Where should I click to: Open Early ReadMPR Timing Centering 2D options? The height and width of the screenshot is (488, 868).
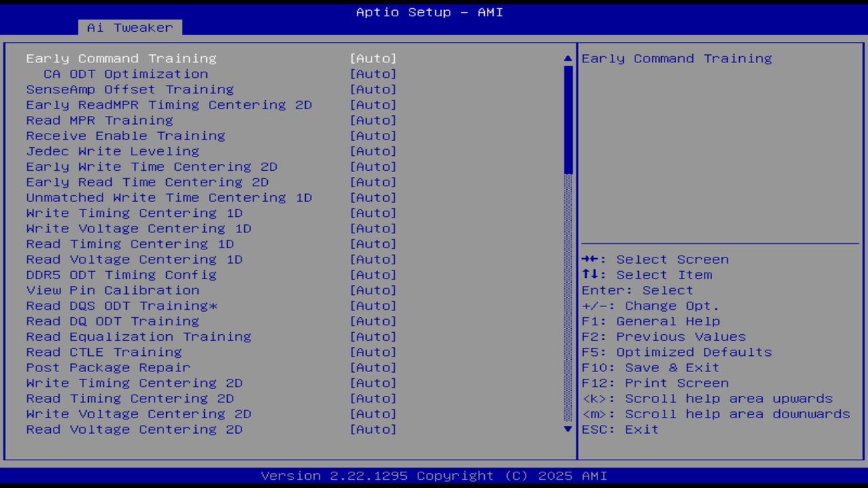[x=373, y=104]
